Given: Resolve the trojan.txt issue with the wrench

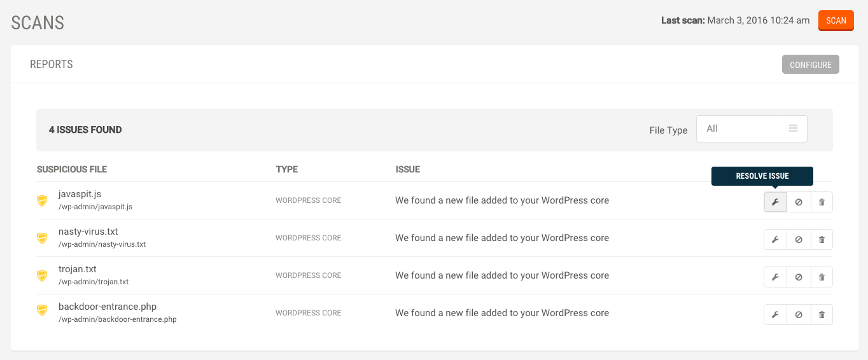Looking at the screenshot, I should coord(775,277).
